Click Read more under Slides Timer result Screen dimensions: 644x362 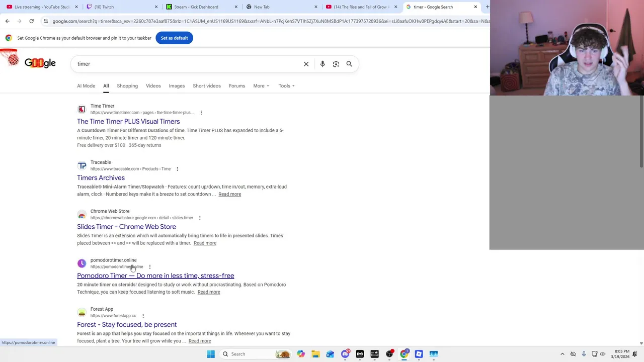pos(205,243)
